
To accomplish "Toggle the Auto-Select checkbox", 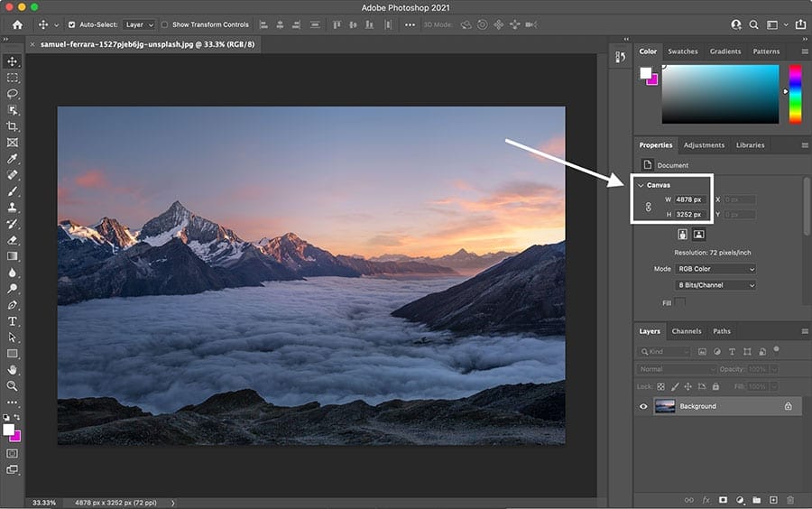I will 71,24.
